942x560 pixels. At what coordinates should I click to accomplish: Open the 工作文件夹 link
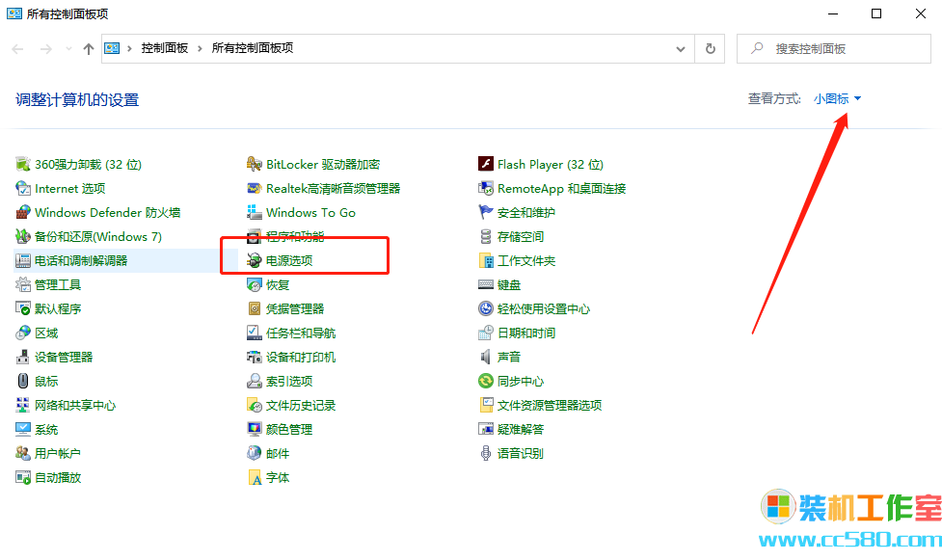(526, 260)
